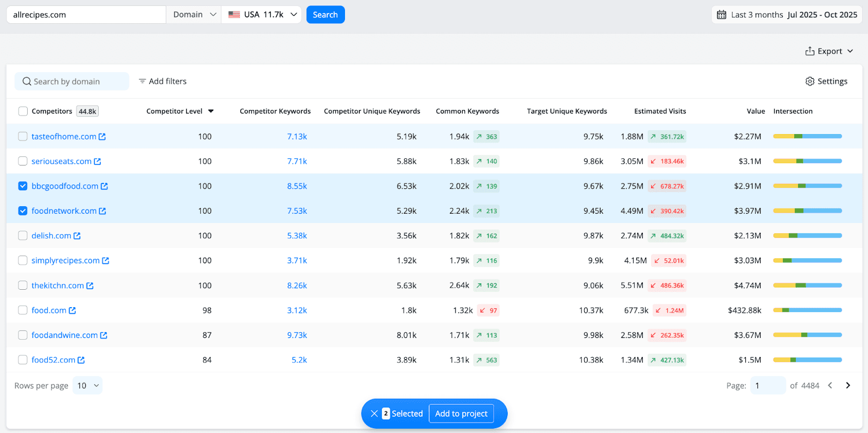Uncheck the bbcgoodfood.com row checkbox
The width and height of the screenshot is (868, 433).
23,186
